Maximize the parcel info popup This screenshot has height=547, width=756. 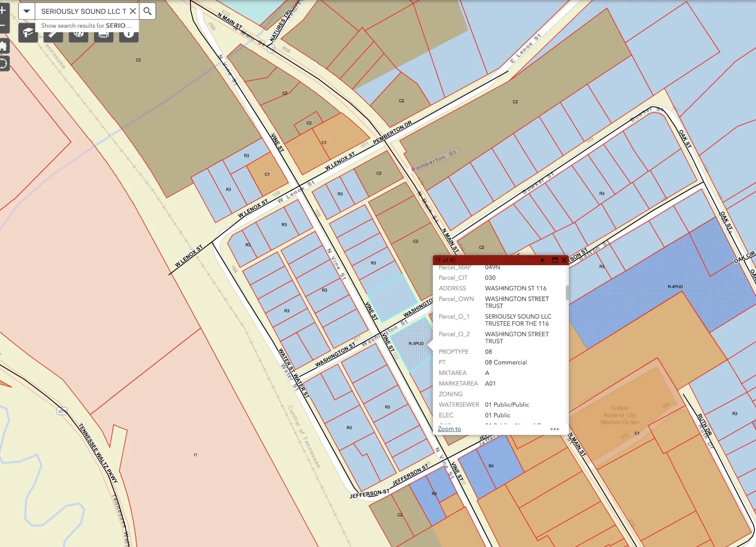coord(554,260)
